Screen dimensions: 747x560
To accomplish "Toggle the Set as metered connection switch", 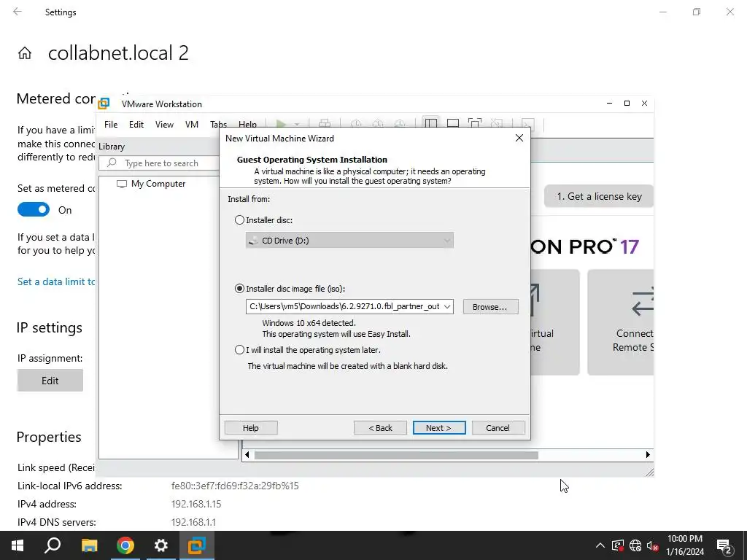I will (x=34, y=209).
